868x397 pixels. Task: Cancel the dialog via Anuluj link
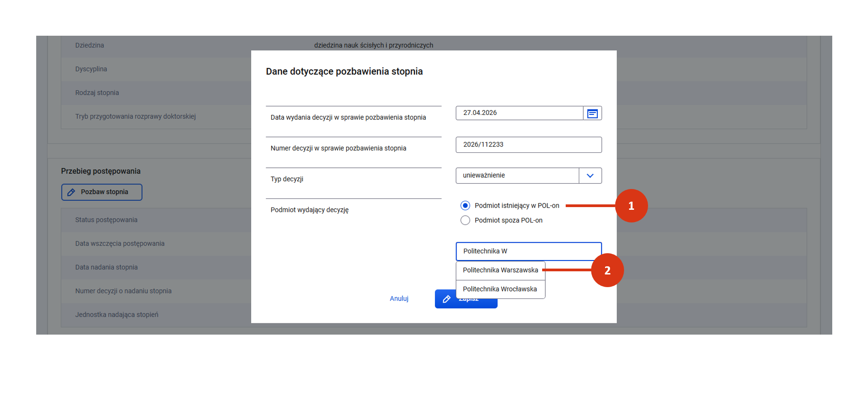point(399,299)
